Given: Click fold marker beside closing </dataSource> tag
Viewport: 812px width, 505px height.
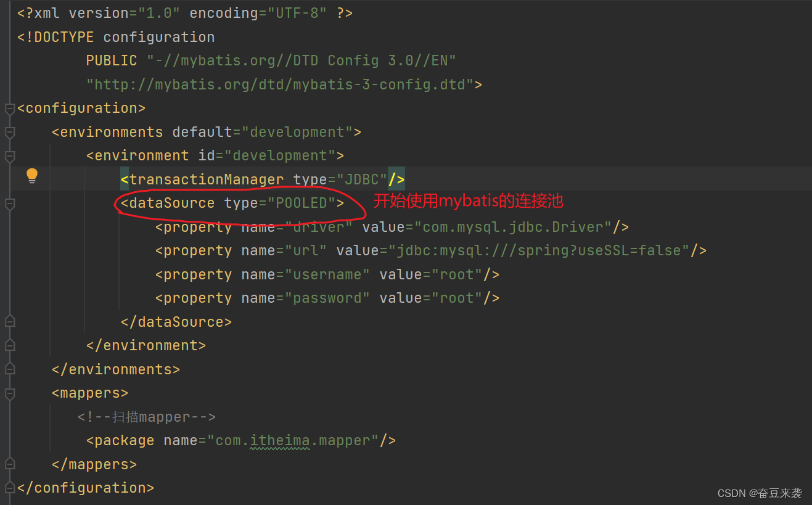Looking at the screenshot, I should (9, 321).
